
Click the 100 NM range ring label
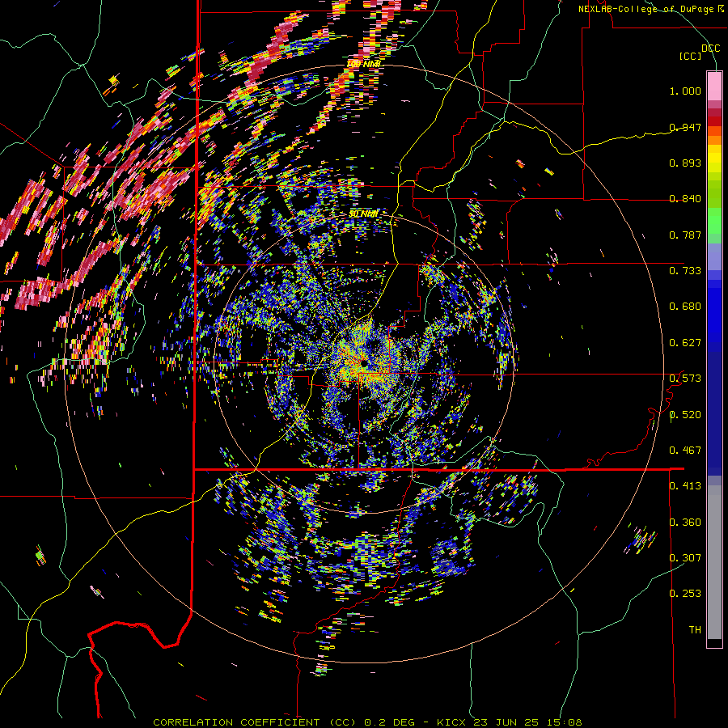tap(363, 64)
